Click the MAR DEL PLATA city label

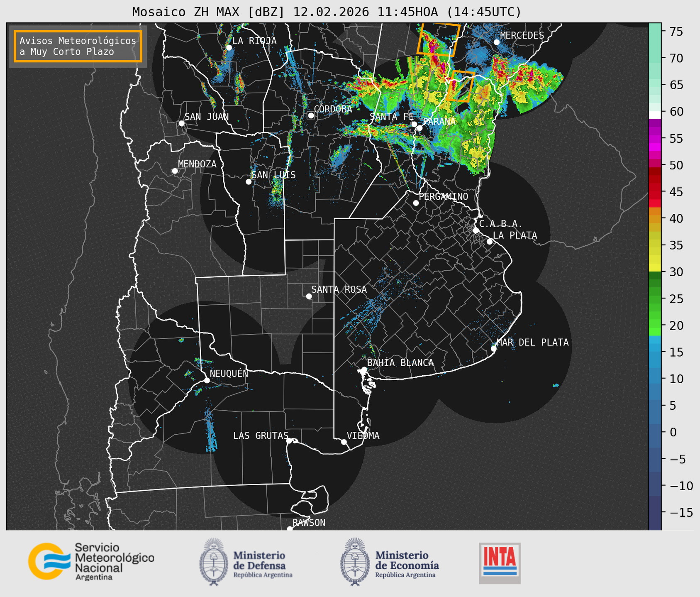tap(532, 343)
